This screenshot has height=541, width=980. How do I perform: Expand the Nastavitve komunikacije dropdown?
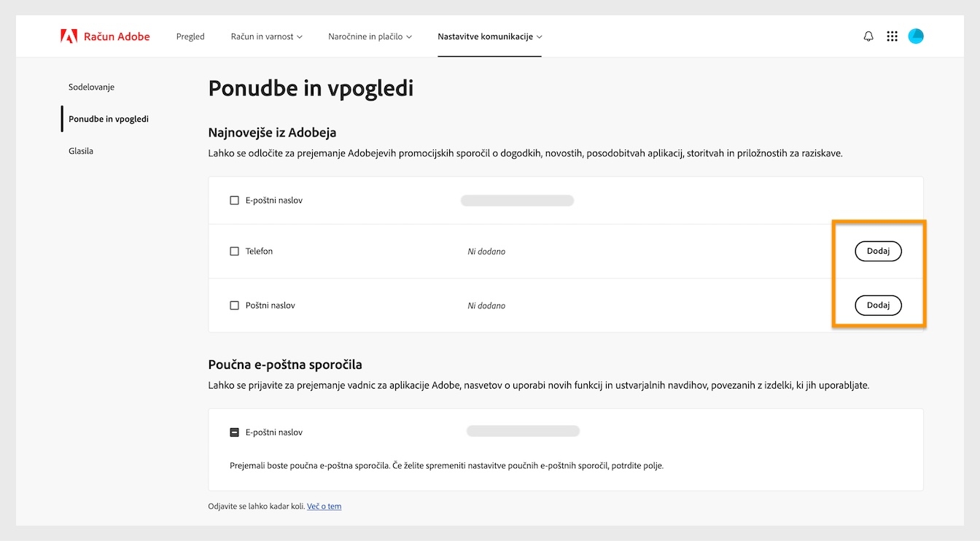(x=489, y=36)
